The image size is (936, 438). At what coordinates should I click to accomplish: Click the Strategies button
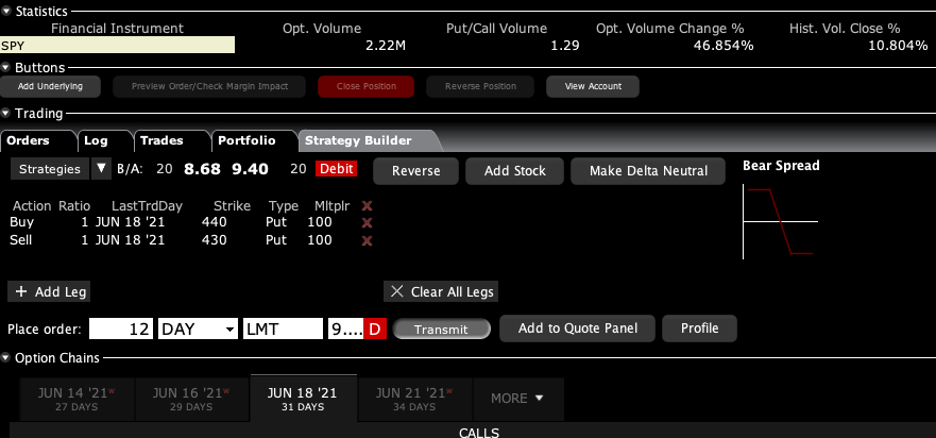click(x=50, y=169)
